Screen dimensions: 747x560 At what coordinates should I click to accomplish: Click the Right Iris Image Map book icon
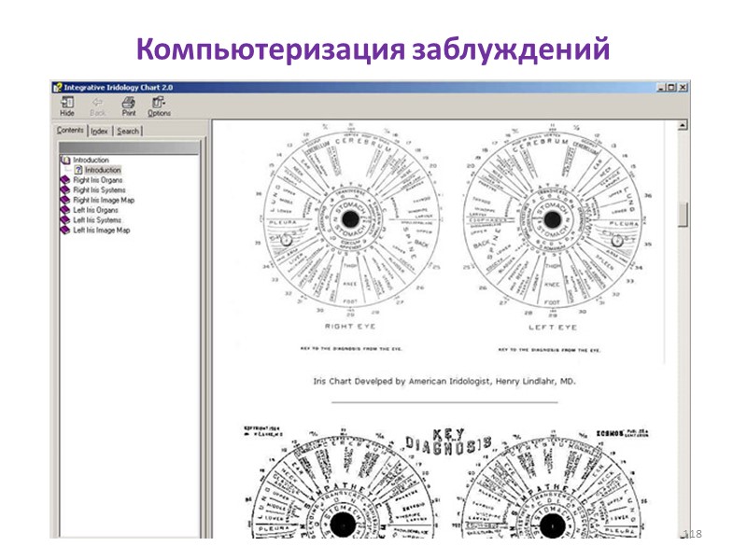point(66,198)
